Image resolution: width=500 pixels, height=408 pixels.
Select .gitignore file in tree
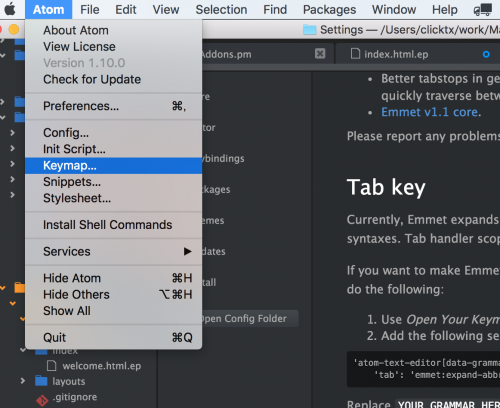(75, 397)
